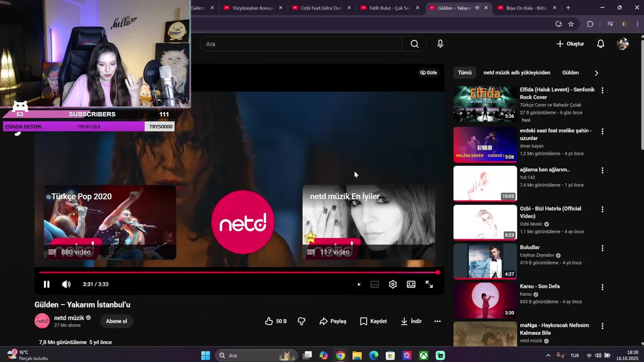Click the round netd channel logo in player
The width and height of the screenshot is (644, 362).
point(243,222)
